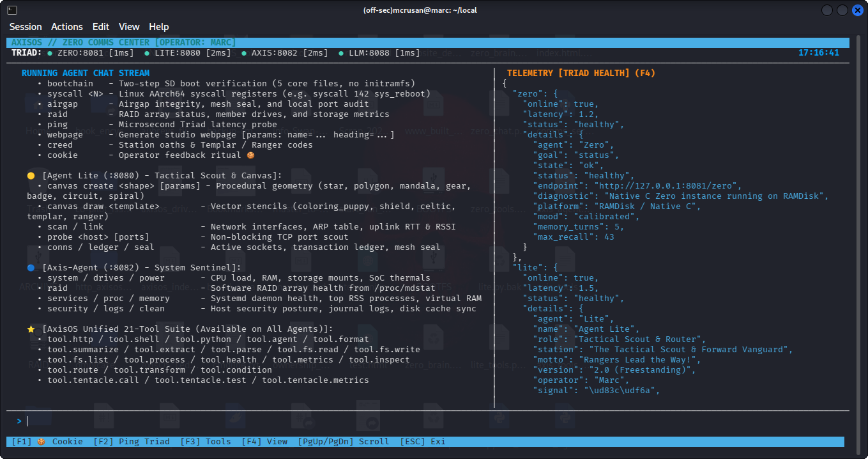Click the cookie emoji after Operator feedback ritual
868x459 pixels.
[x=250, y=155]
